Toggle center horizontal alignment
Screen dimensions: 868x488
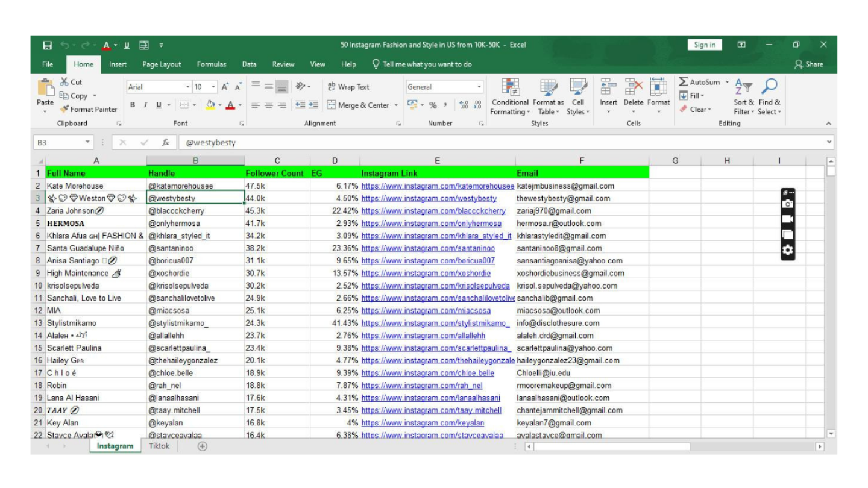tap(269, 105)
